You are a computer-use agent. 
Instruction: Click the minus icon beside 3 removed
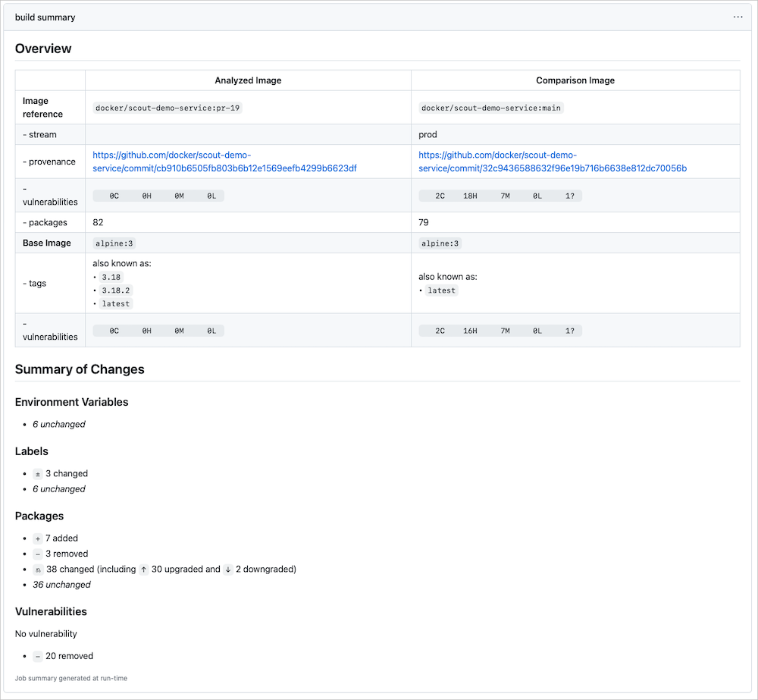tap(38, 554)
